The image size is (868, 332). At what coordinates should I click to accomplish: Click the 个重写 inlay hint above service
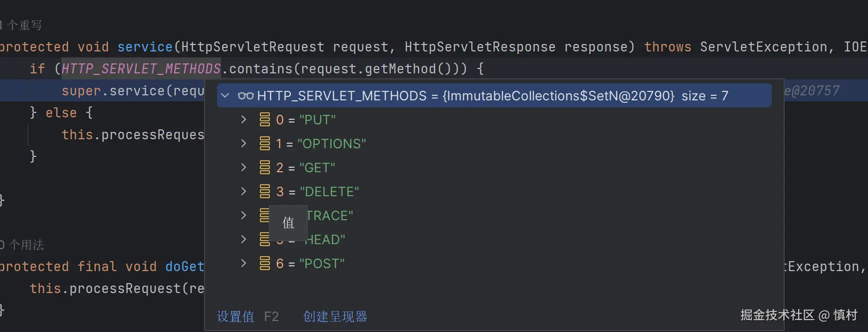coord(24,25)
